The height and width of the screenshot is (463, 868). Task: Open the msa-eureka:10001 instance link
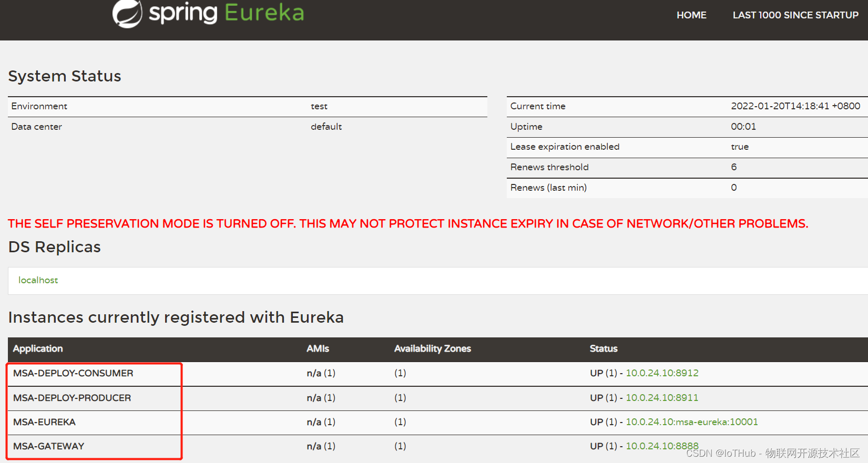692,422
